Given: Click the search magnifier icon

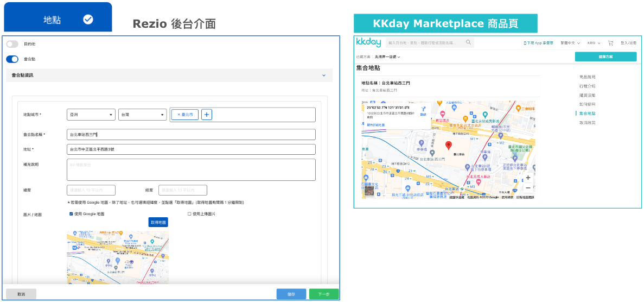Looking at the screenshot, I should pos(468,42).
